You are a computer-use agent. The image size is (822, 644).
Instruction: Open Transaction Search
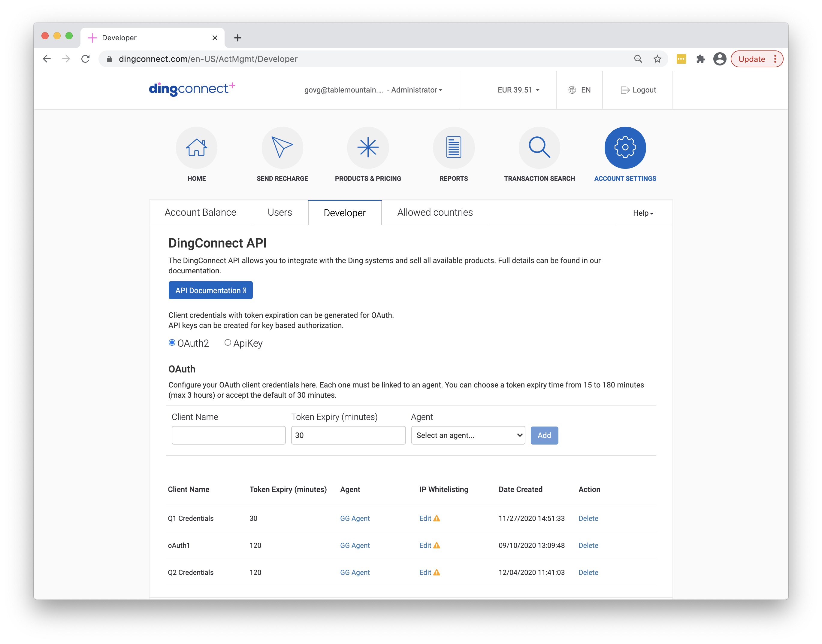pyautogui.click(x=539, y=148)
